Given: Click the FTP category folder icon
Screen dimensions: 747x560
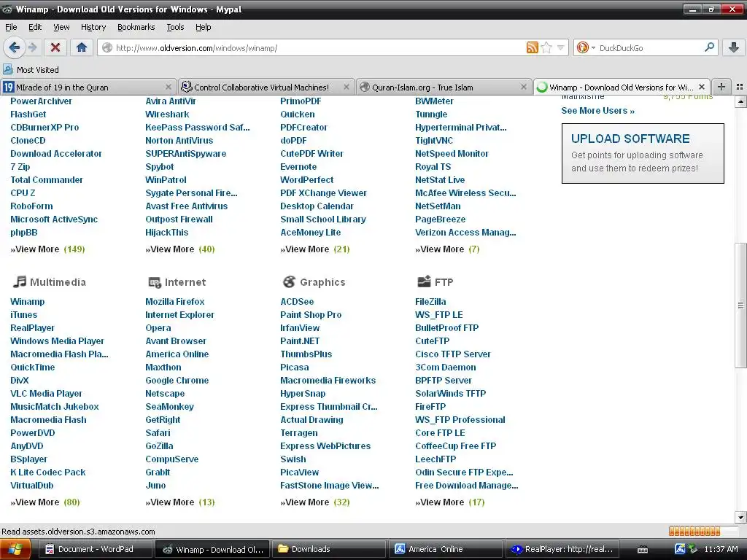Looking at the screenshot, I should (x=424, y=282).
